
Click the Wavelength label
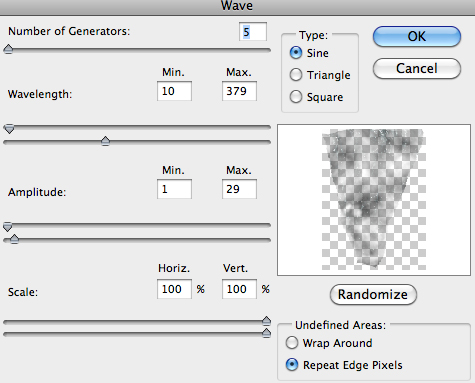tap(40, 94)
